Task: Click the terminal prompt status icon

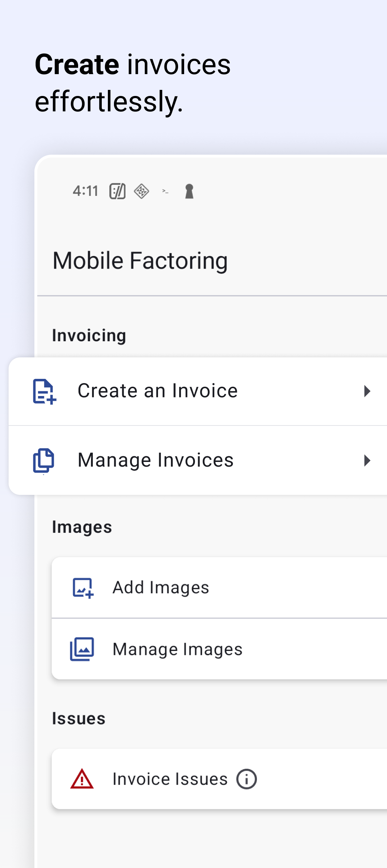Action: pos(165,192)
